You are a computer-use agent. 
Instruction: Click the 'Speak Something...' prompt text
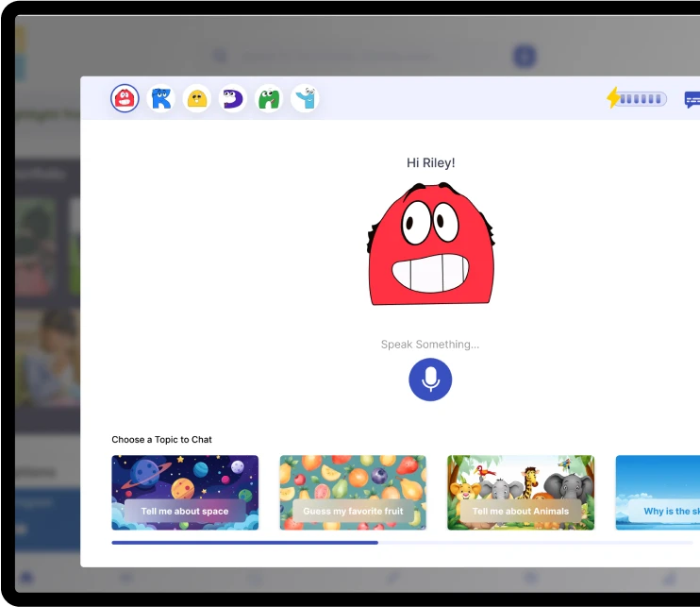(430, 345)
